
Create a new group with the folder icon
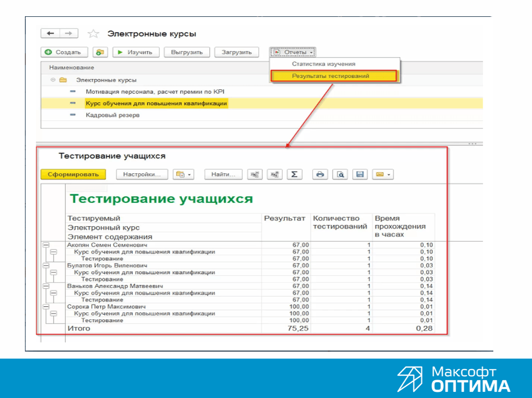point(100,52)
